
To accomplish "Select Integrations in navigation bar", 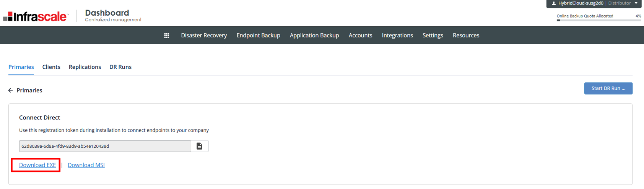I will [x=397, y=36].
